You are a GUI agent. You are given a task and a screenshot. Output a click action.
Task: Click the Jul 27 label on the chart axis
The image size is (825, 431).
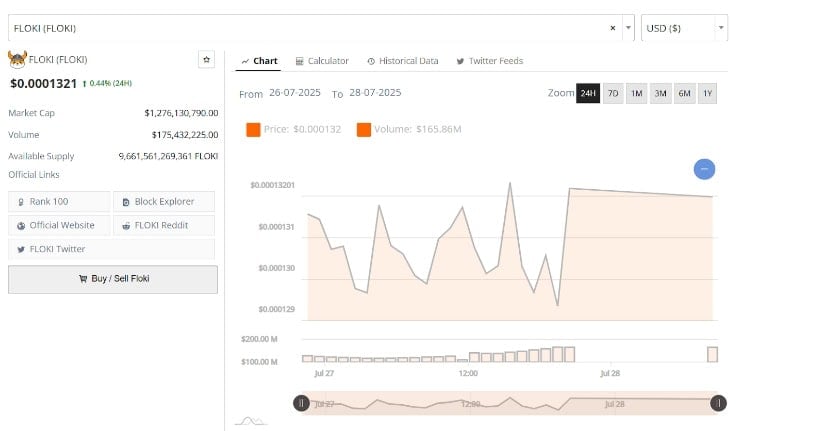[324, 373]
